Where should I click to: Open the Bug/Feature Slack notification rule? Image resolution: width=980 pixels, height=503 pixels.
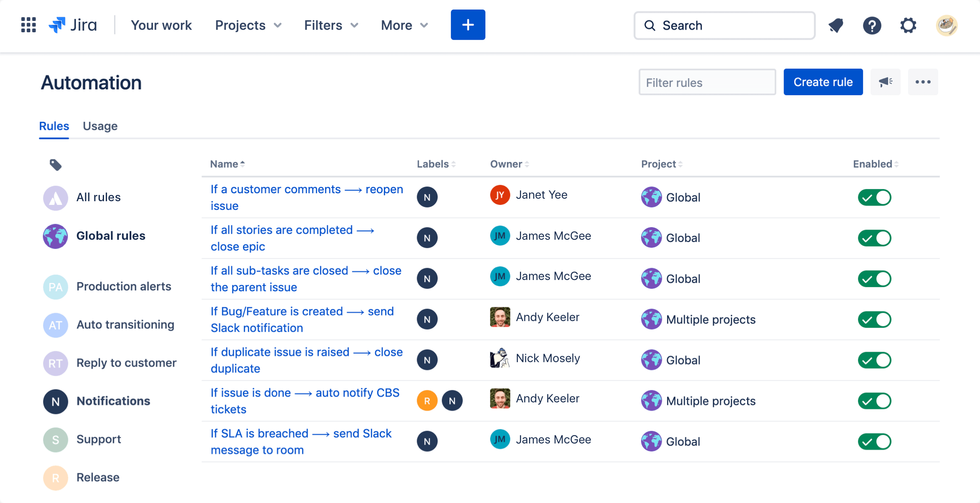[302, 319]
